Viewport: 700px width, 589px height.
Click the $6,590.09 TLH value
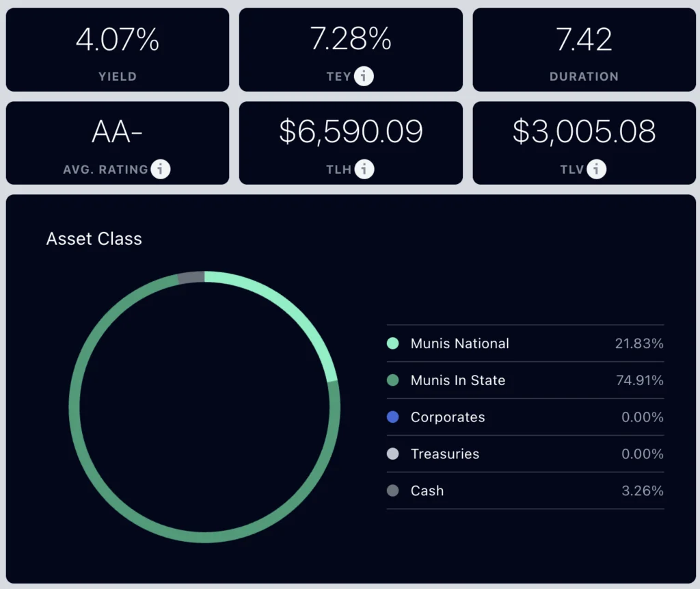351,131
